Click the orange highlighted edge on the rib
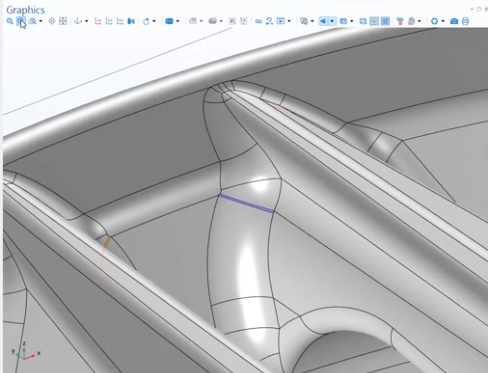This screenshot has width=488, height=373. (x=107, y=241)
